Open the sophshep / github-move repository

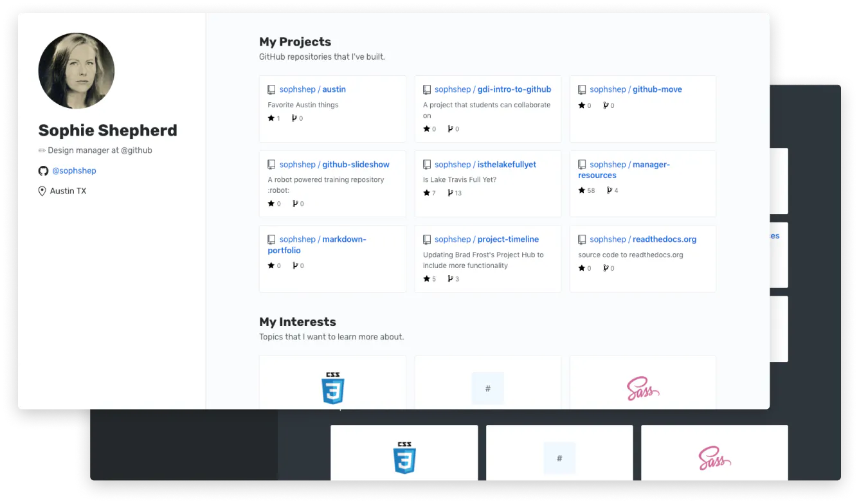pyautogui.click(x=636, y=89)
